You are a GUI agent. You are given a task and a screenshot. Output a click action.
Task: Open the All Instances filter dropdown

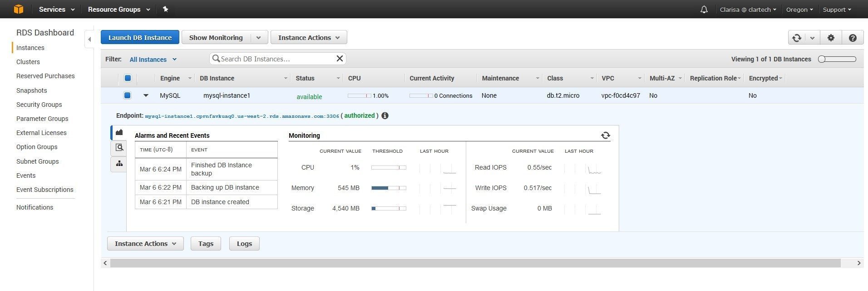click(x=153, y=60)
